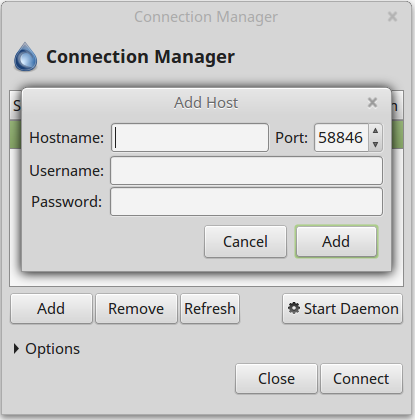Increase port number with up arrow
The image size is (415, 420).
pyautogui.click(x=376, y=131)
